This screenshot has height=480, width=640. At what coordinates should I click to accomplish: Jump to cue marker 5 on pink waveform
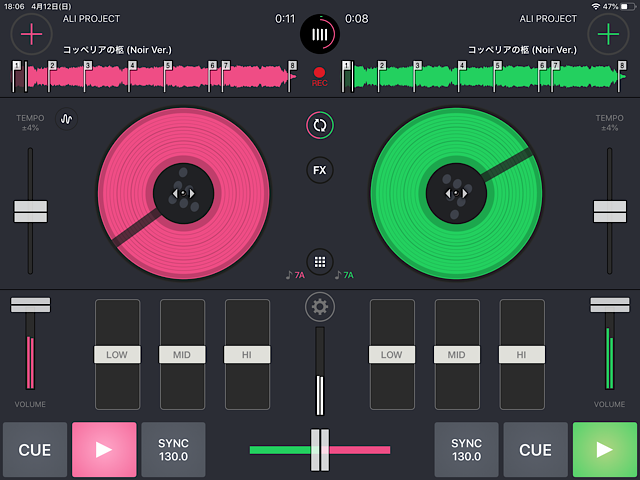point(168,65)
